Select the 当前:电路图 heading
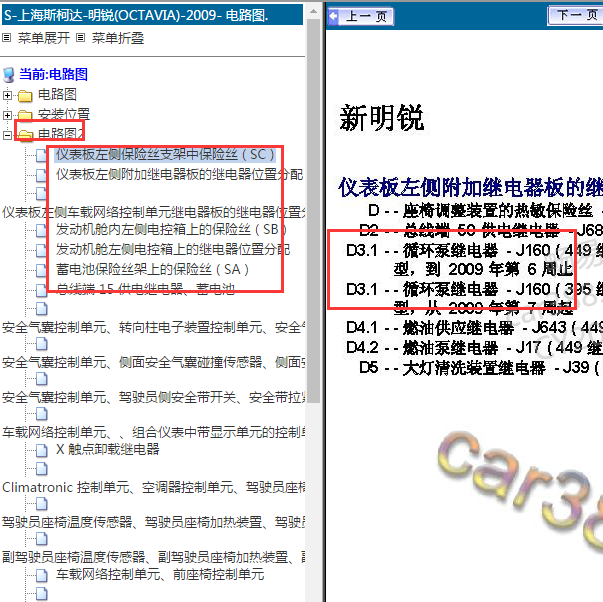 (x=53, y=74)
